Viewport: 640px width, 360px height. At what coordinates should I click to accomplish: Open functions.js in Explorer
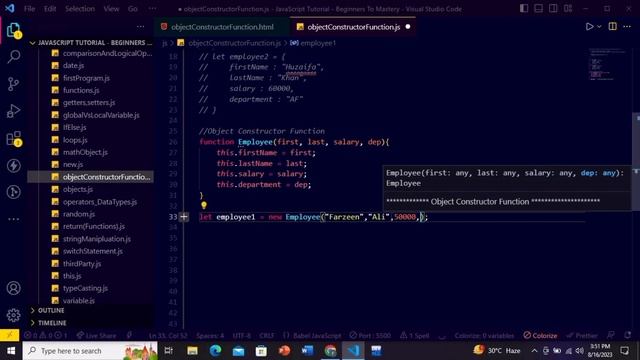click(x=81, y=90)
